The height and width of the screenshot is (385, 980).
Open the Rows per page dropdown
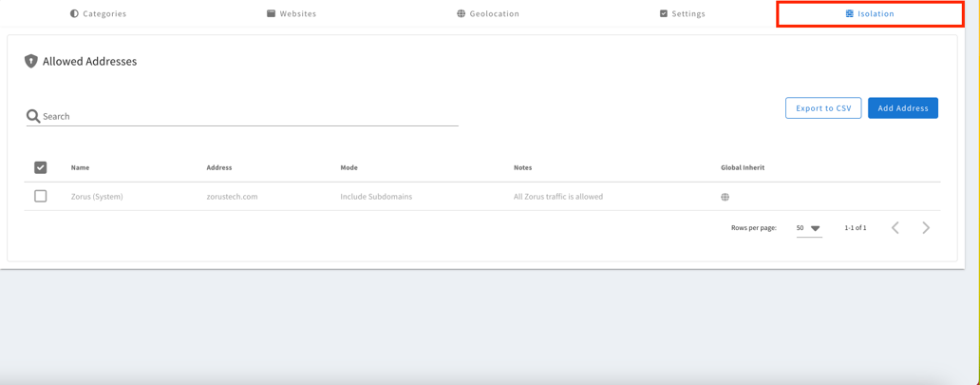808,228
